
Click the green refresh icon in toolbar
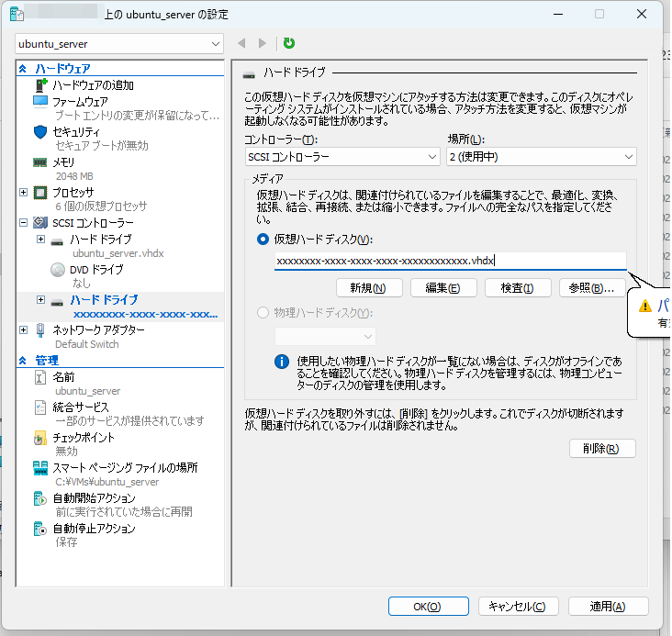pyautogui.click(x=289, y=43)
